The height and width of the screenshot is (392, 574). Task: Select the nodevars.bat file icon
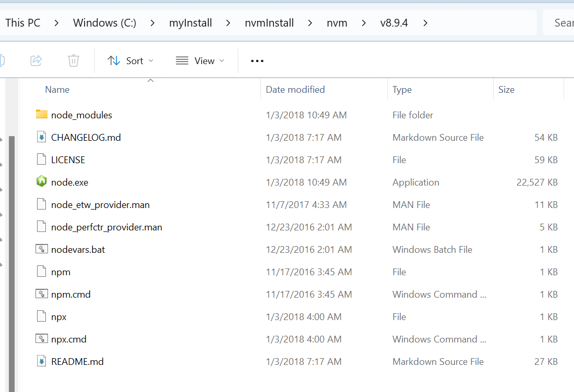42,249
